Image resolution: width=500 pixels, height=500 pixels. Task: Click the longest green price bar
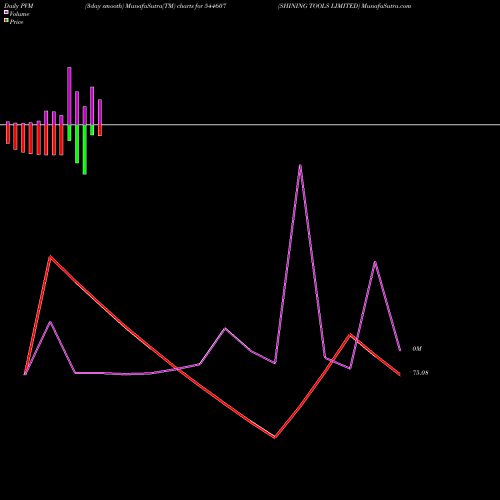(x=85, y=149)
